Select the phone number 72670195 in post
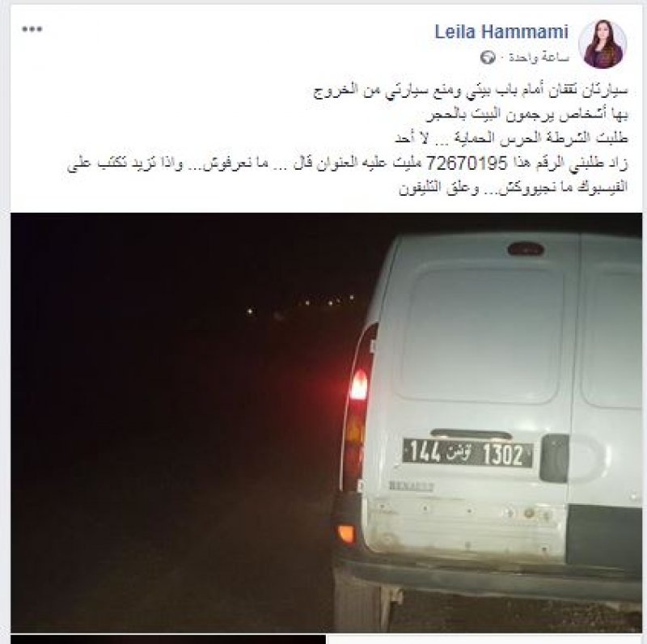647x644 pixels. point(467,164)
